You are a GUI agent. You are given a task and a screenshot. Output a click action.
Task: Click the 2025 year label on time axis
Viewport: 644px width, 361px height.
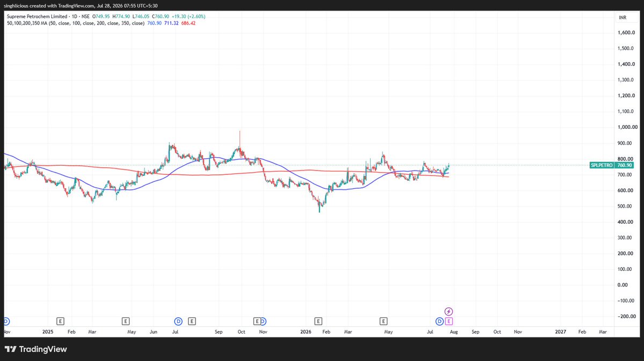click(x=48, y=332)
